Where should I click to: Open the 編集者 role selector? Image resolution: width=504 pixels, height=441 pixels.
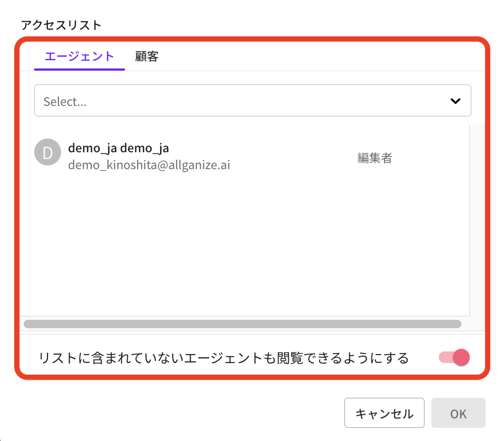374,158
